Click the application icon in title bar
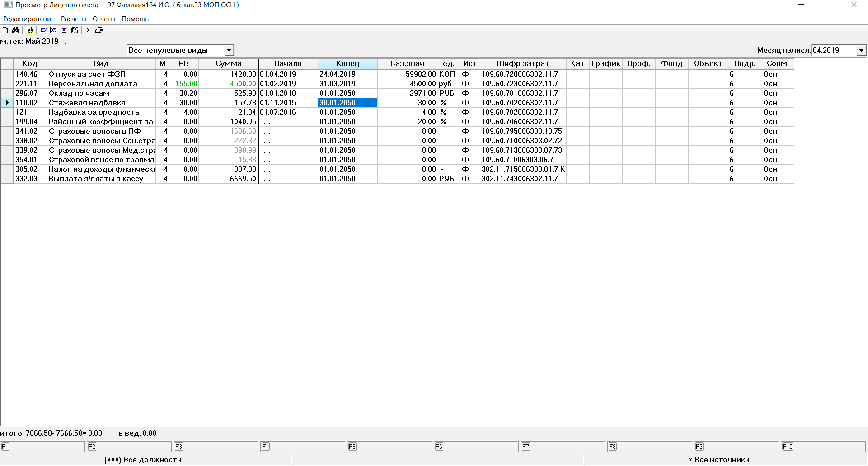Screen dimensions: 868x466 click(8, 5)
